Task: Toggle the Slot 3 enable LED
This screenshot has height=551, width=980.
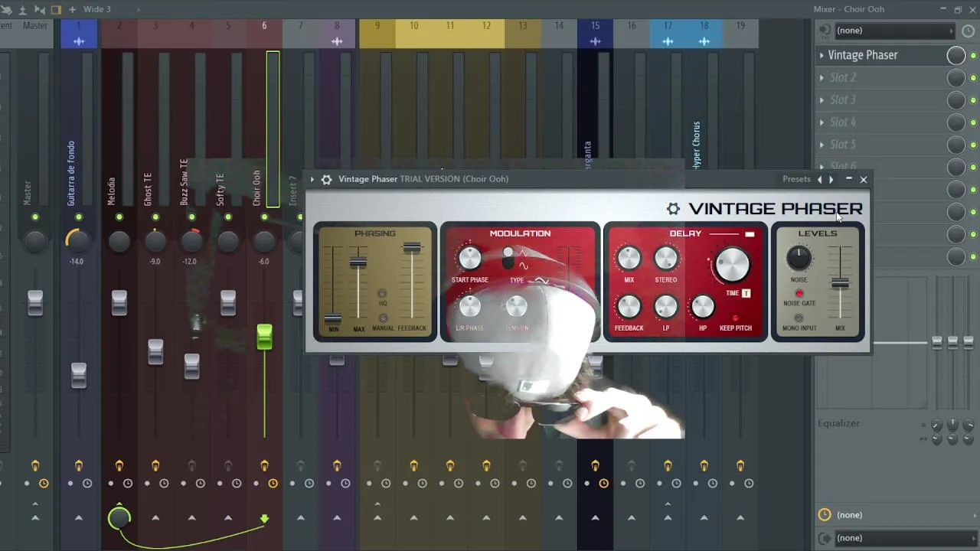Action: pos(973,99)
